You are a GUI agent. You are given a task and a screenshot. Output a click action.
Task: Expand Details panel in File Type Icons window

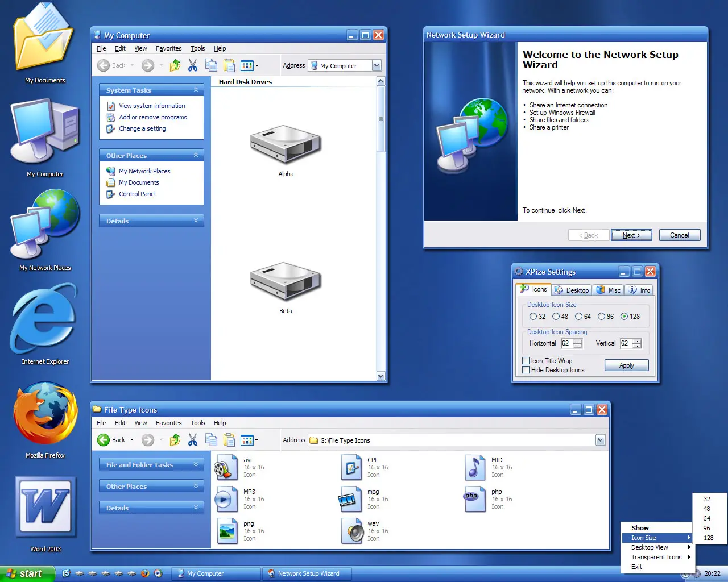(196, 508)
